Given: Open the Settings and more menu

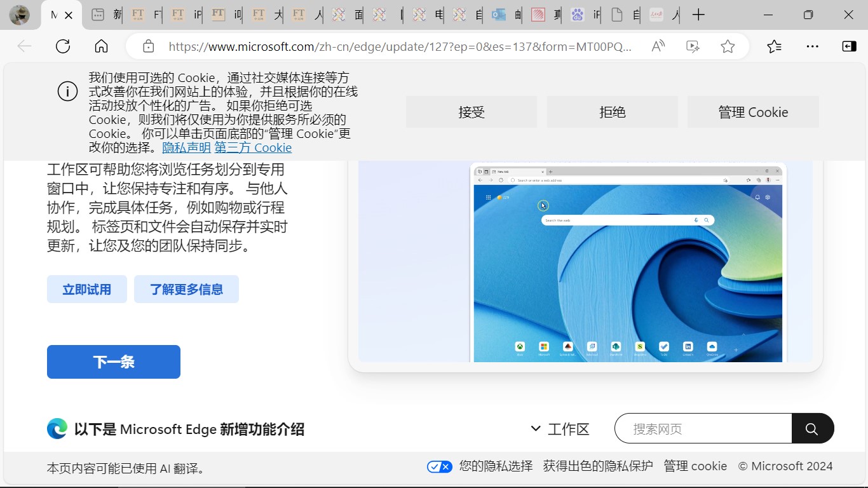Looking at the screenshot, I should click(812, 46).
